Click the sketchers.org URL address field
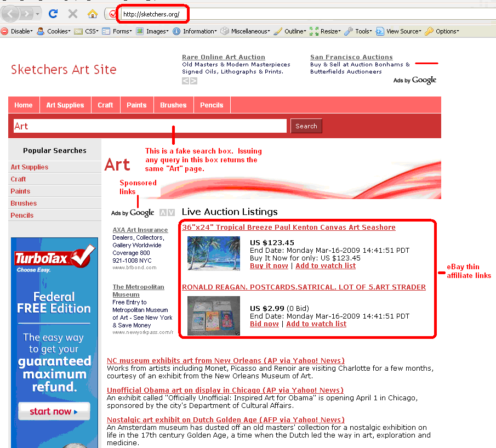Image resolution: width=496 pixels, height=448 pixels. click(x=151, y=14)
